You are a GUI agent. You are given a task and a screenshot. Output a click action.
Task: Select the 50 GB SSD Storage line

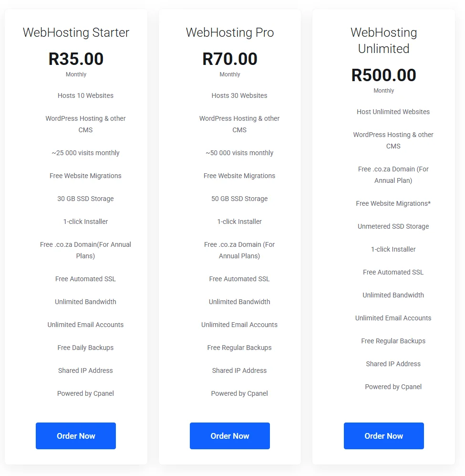tap(239, 199)
